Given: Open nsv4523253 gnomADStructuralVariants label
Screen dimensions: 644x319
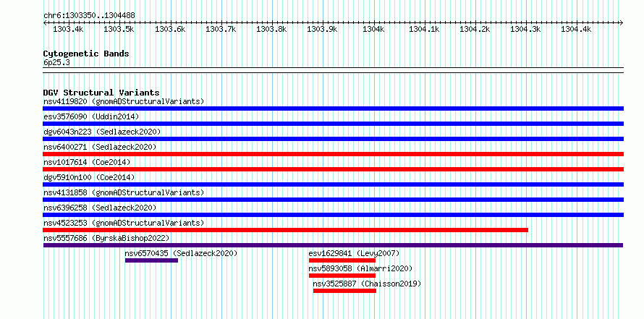Looking at the screenshot, I should click(x=124, y=223).
